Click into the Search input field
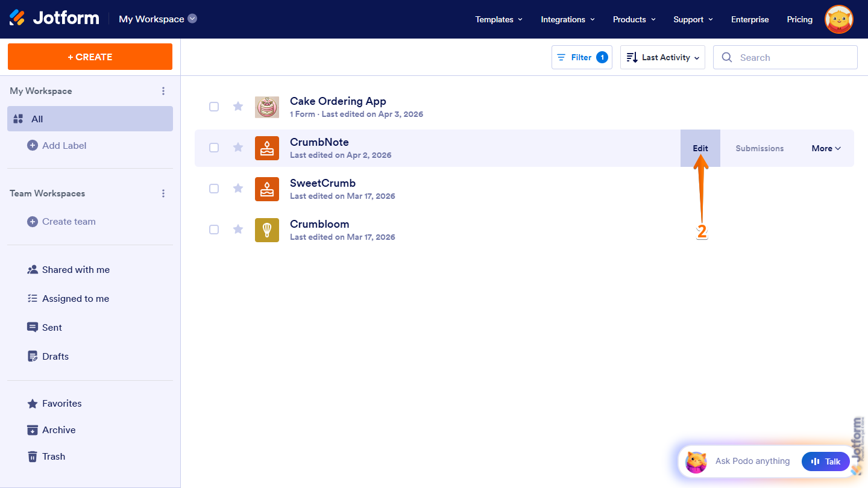 pos(785,57)
